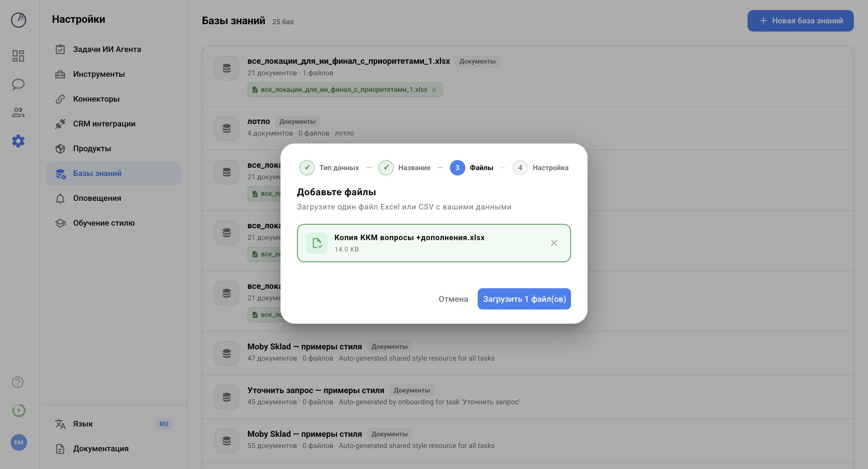This screenshot has height=469, width=868.
Task: Switch language using the RU badge
Action: point(164,424)
